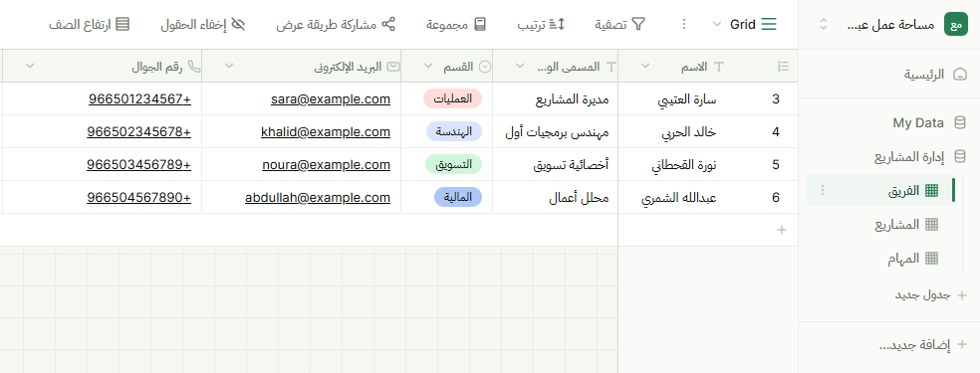Screen dimensions: 980x373
Task: Open the Grid view selector
Action: [x=744, y=24]
